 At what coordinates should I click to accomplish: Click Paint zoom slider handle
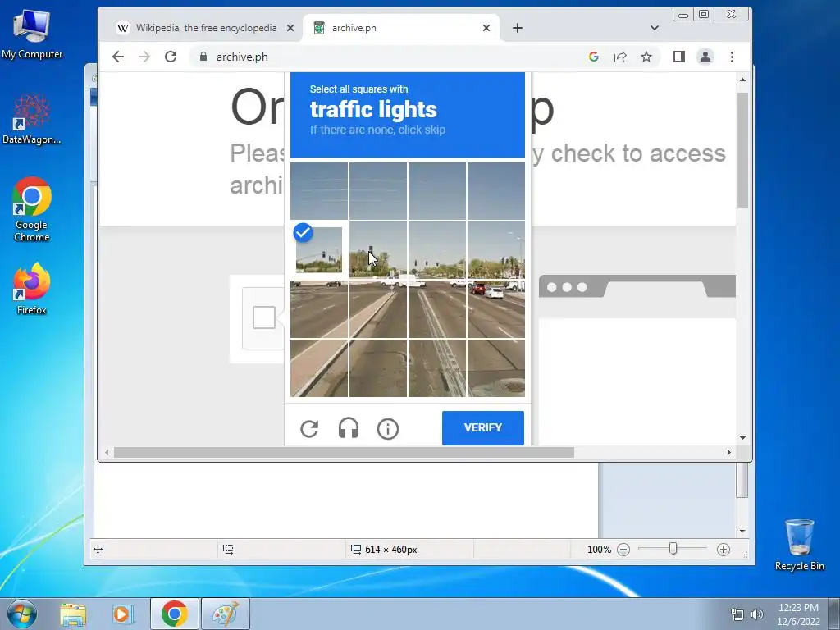[673, 549]
